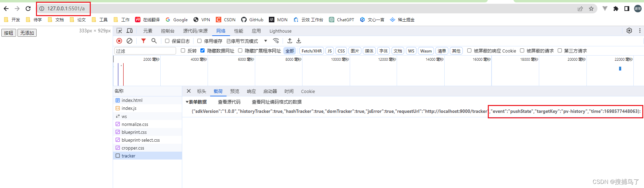Enable the 停用缓存 checkbox
This screenshot has height=188, width=644.
(199, 41)
